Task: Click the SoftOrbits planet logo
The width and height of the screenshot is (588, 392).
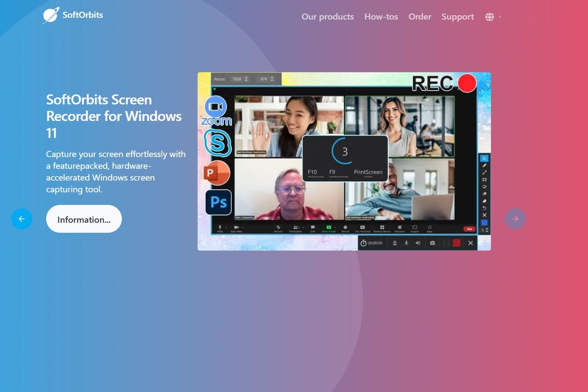Action: pyautogui.click(x=51, y=15)
